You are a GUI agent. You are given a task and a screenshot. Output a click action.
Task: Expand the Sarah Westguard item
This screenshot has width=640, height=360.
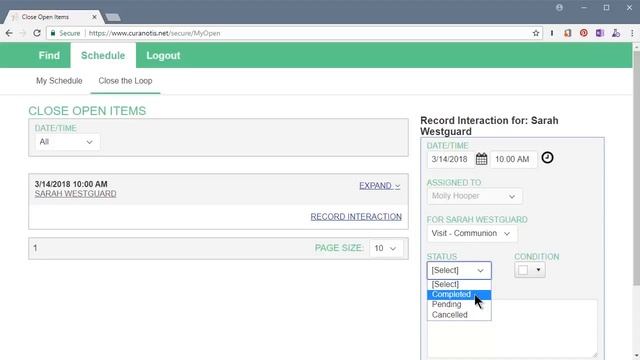380,186
